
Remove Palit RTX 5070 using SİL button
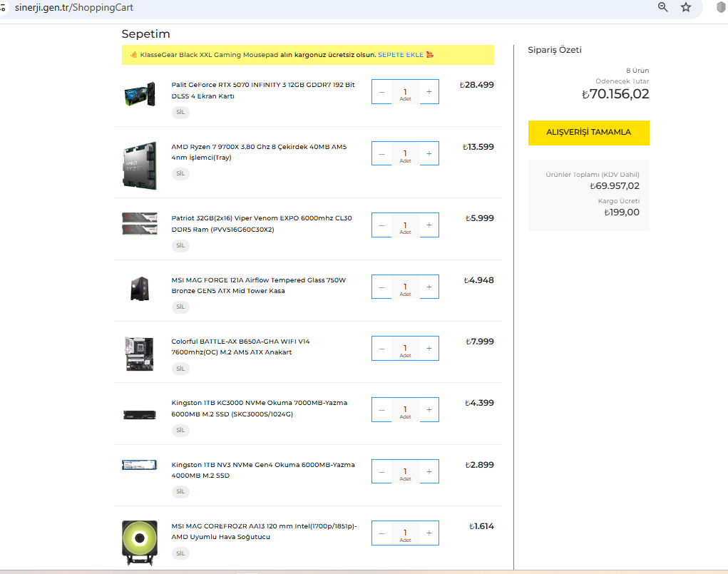pyautogui.click(x=180, y=112)
